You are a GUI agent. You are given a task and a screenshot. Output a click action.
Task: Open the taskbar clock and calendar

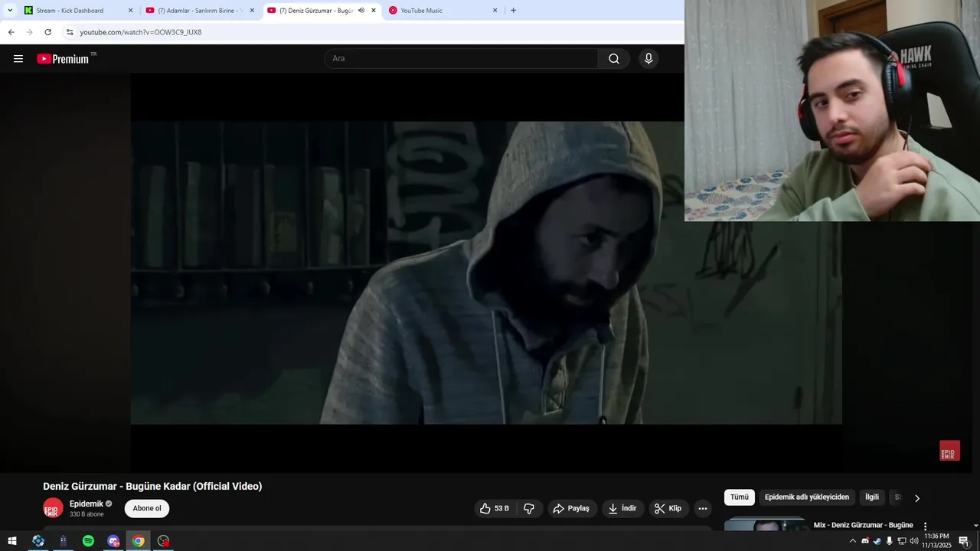[x=936, y=541]
